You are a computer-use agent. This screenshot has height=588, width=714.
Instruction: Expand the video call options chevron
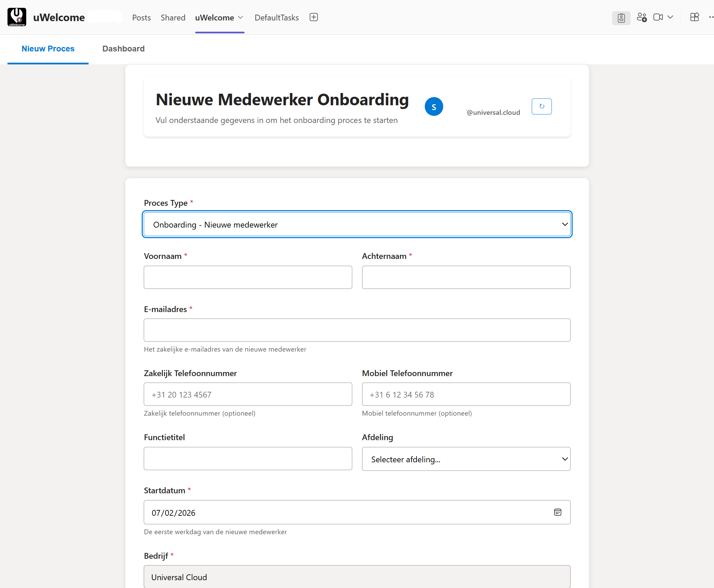(x=671, y=17)
